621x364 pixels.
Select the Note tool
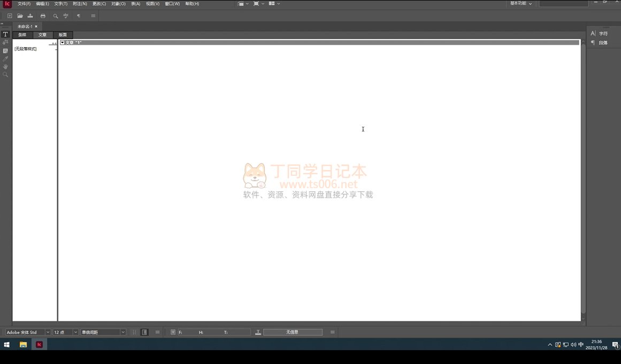5,51
